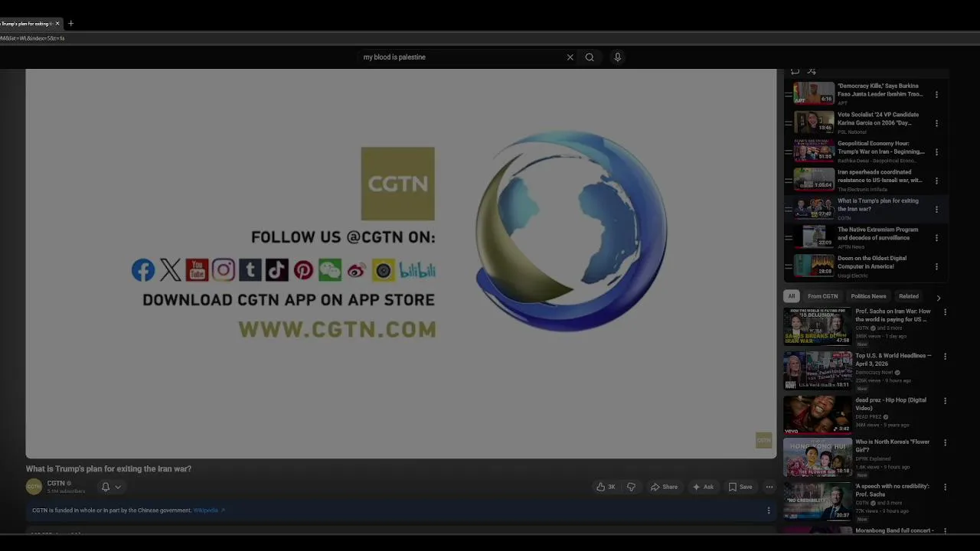Image resolution: width=980 pixels, height=551 pixels.
Task: Open menu for 'Iran spearheads coordinated resistance' video
Action: pos(936,181)
